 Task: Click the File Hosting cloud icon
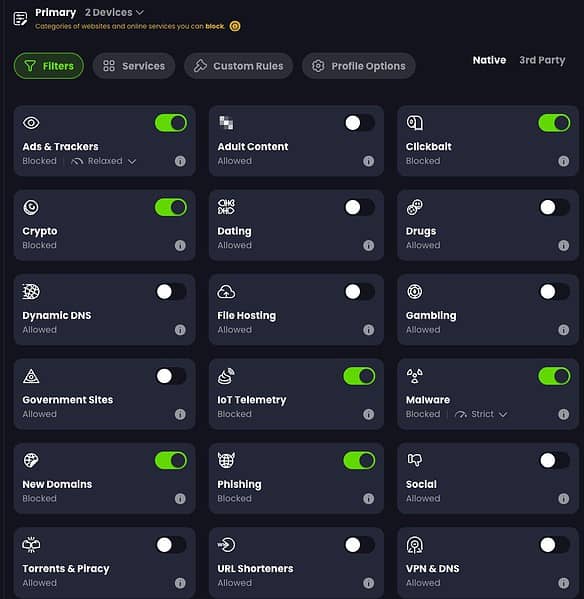226,292
